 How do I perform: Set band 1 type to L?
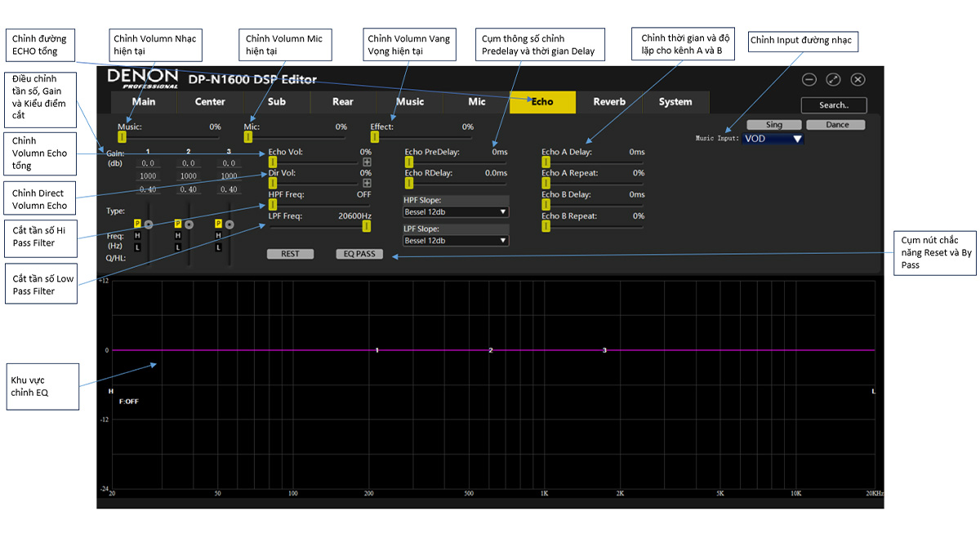click(137, 247)
